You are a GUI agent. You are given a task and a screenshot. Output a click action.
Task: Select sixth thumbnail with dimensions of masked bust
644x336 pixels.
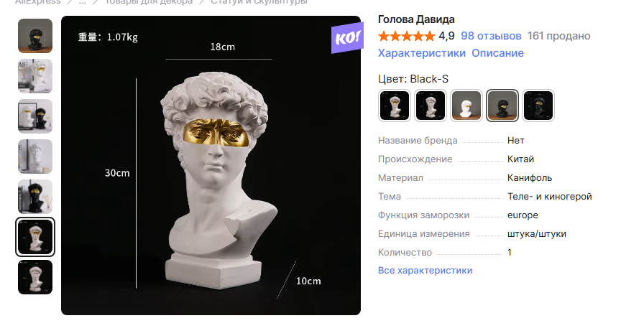pyautogui.click(x=35, y=237)
